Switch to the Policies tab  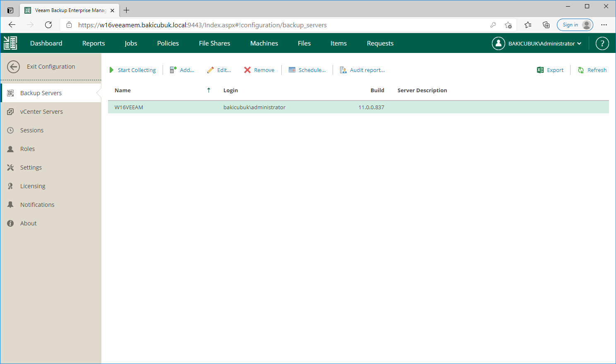coord(168,43)
